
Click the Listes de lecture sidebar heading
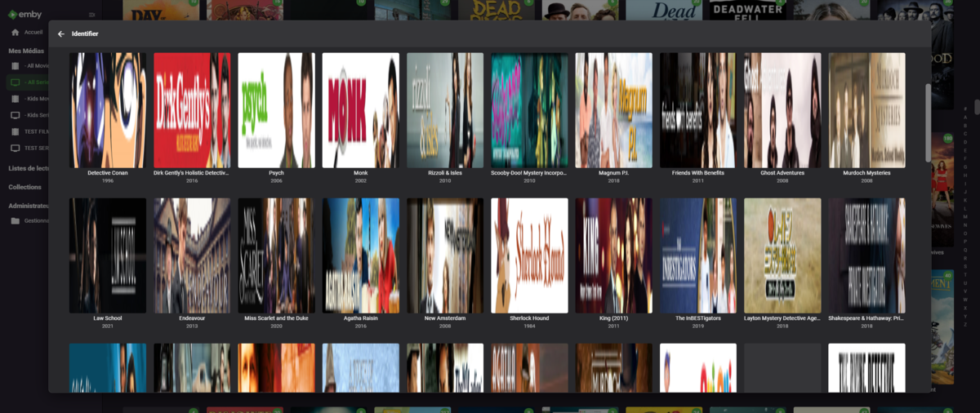tap(29, 168)
